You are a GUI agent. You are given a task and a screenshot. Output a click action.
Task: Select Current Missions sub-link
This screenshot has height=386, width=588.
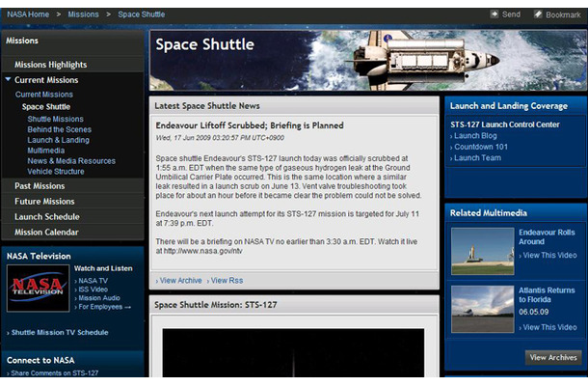(44, 95)
